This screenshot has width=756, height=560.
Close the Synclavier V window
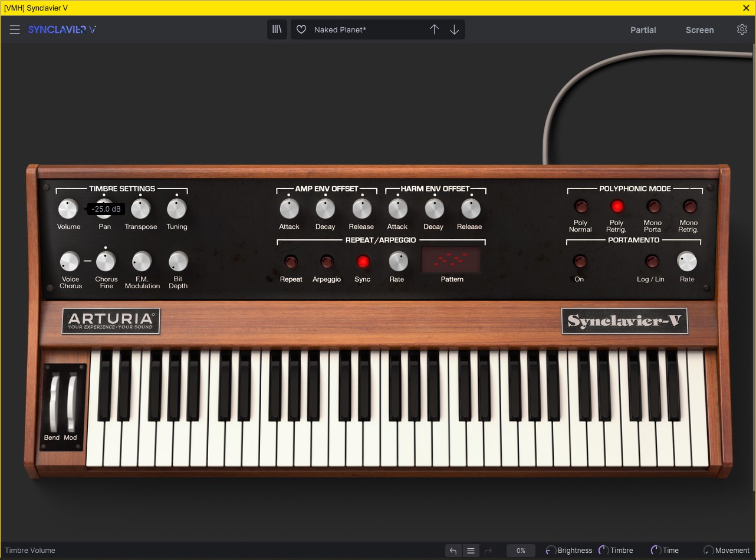coord(746,8)
